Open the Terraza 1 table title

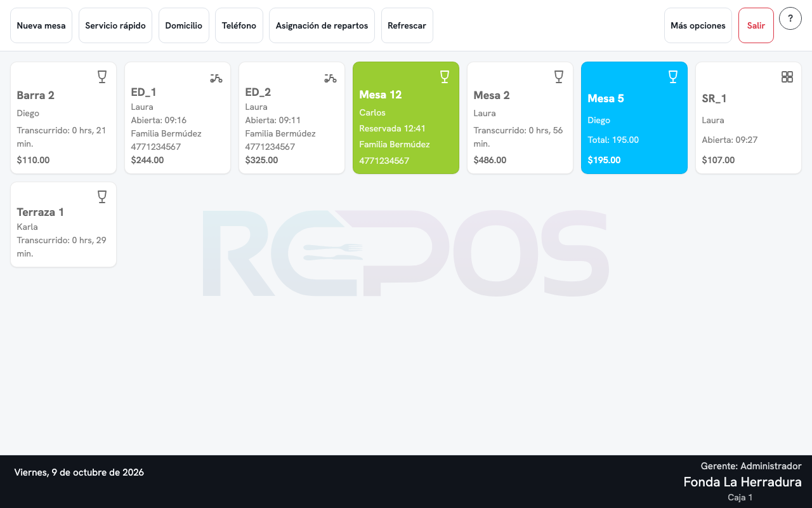tap(41, 212)
